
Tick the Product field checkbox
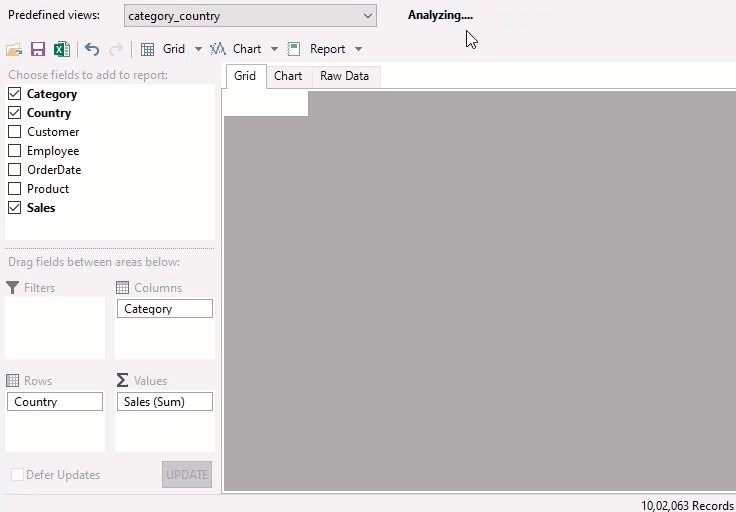pos(14,189)
